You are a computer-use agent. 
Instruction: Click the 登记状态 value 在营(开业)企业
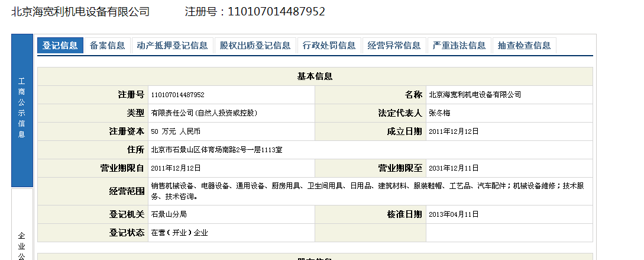pyautogui.click(x=180, y=233)
